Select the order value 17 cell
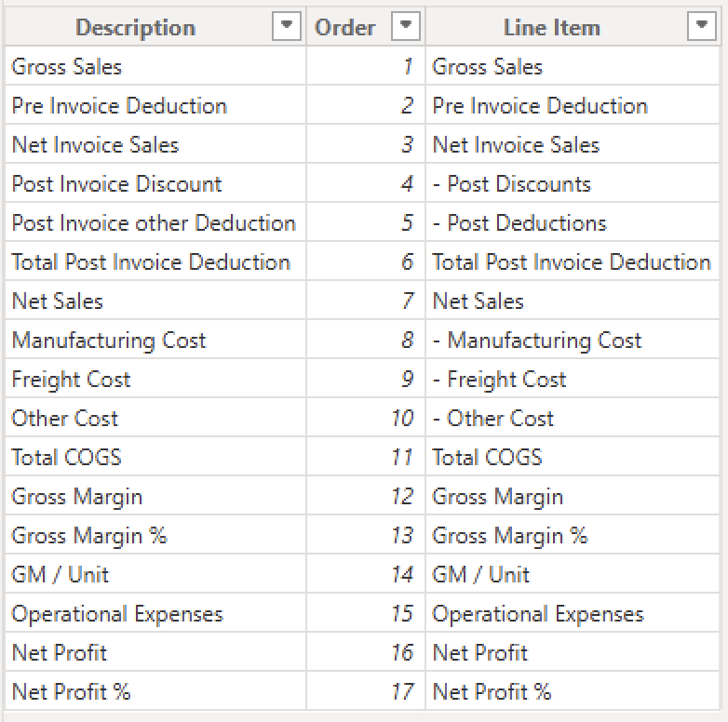This screenshot has width=728, height=722. tap(366, 690)
